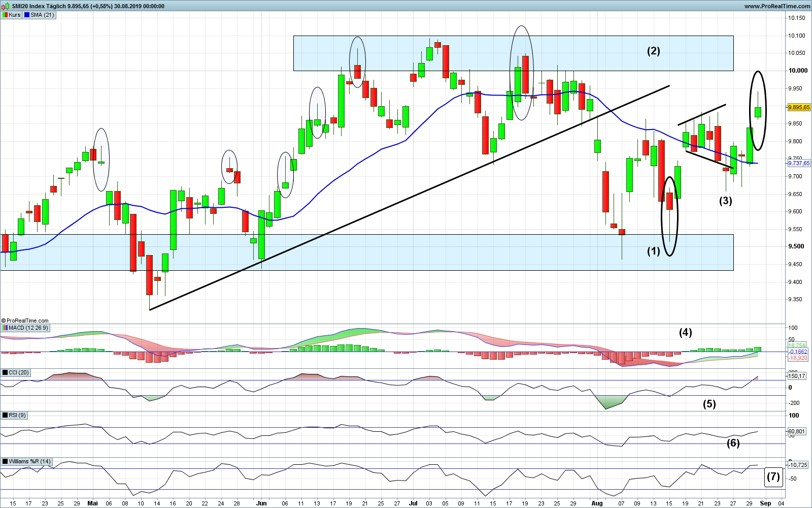Open the MACD (12 26 9) indicator label
Screen dimensions: 812x508
28,328
